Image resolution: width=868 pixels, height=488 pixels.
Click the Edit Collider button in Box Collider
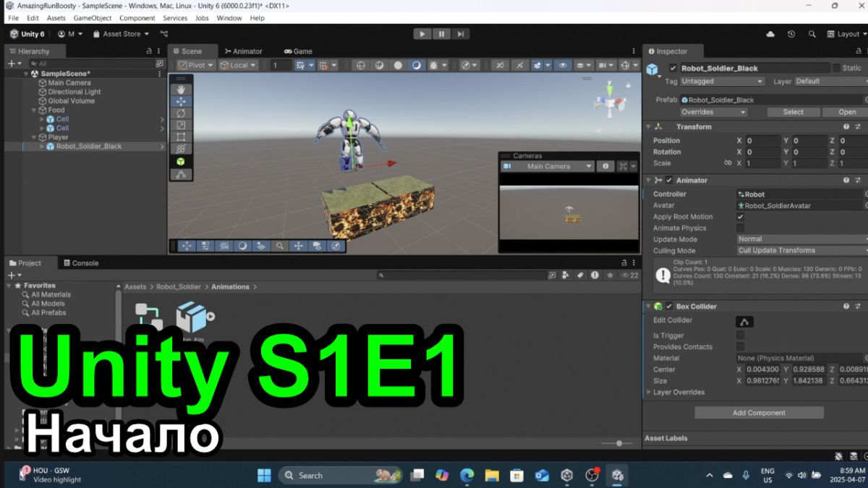click(744, 322)
